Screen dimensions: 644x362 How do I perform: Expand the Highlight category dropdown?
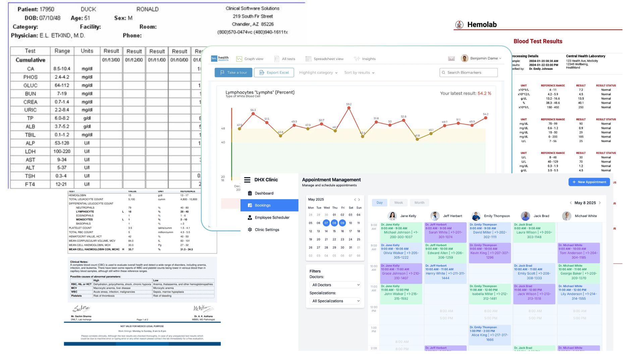[318, 73]
